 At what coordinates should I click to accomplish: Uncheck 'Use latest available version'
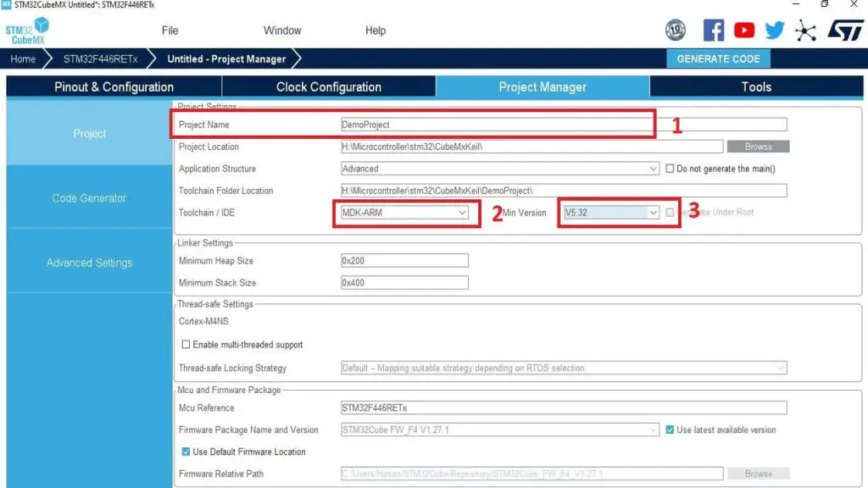[x=670, y=430]
